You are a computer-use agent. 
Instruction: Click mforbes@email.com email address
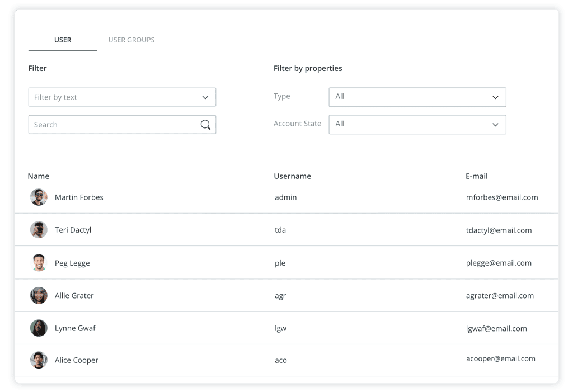point(502,197)
